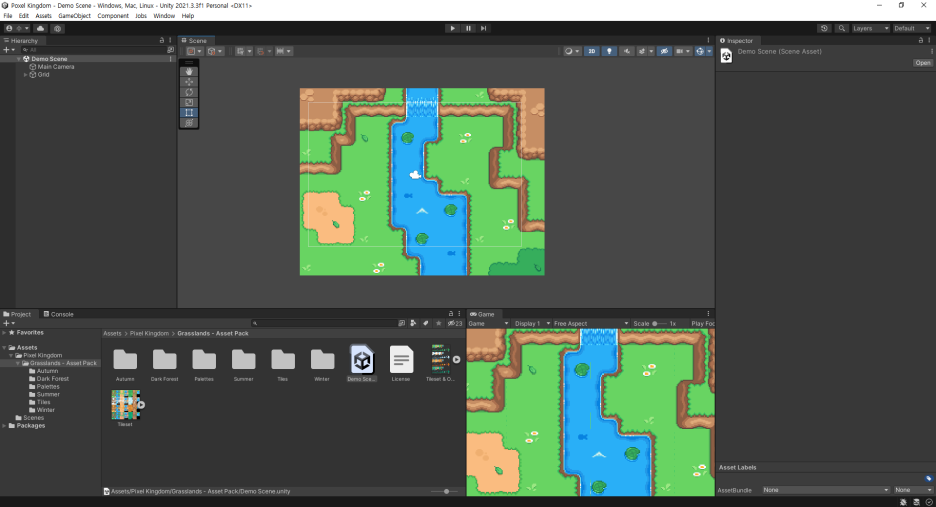Viewport: 936px width, 507px height.
Task: Open version control icon in top toolbar
Action: click(x=57, y=28)
